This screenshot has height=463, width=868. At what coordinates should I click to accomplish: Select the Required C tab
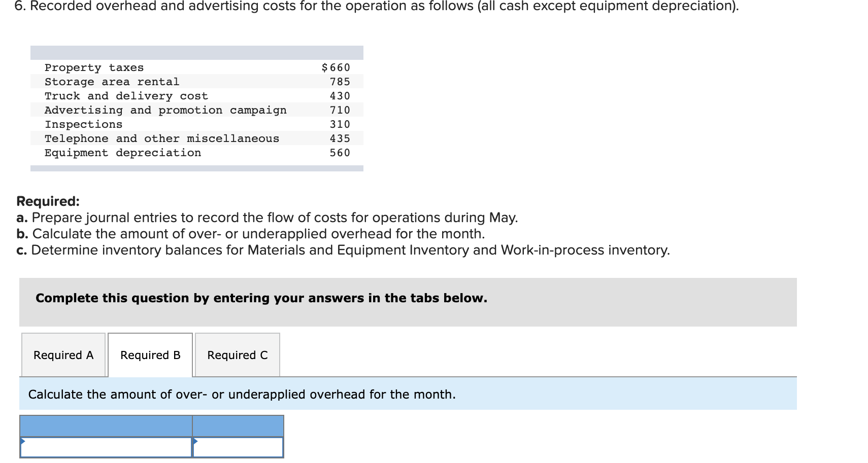[237, 355]
